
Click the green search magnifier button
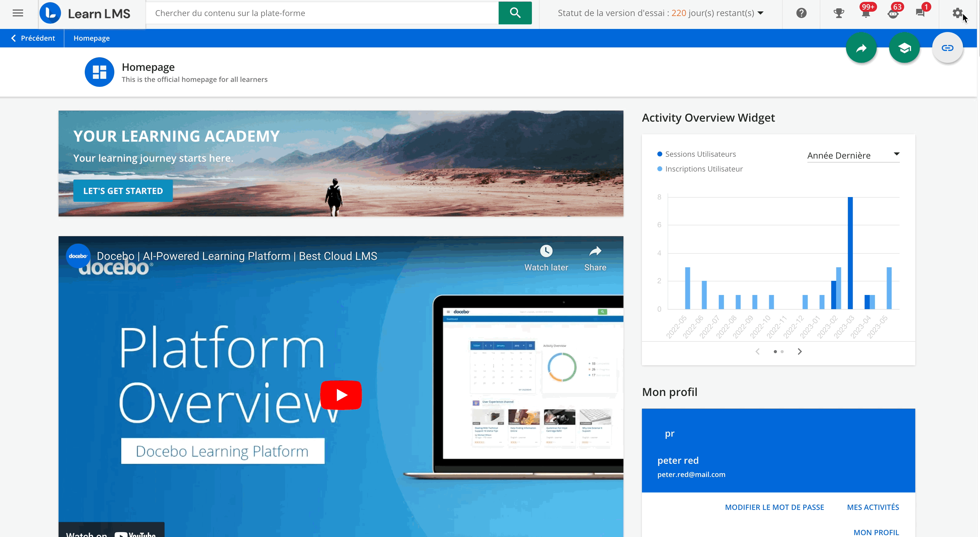[515, 13]
